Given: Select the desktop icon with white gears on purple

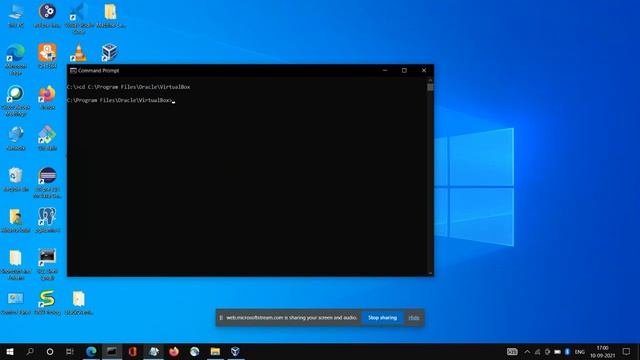Looking at the screenshot, I should 47,15.
